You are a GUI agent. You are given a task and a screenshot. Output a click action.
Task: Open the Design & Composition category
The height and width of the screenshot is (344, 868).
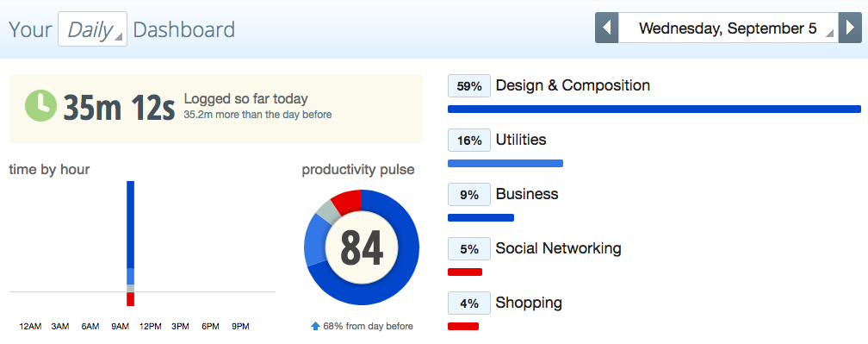click(573, 85)
